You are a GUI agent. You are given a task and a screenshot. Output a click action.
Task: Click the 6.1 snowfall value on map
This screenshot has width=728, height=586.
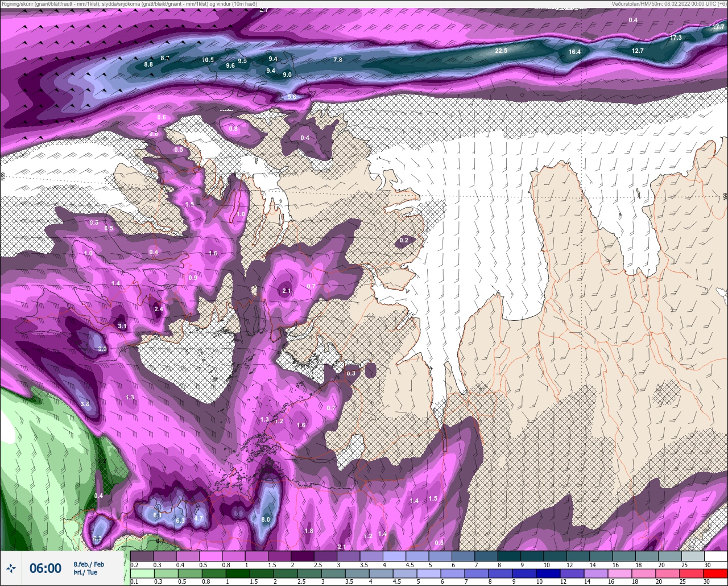[x=158, y=515]
